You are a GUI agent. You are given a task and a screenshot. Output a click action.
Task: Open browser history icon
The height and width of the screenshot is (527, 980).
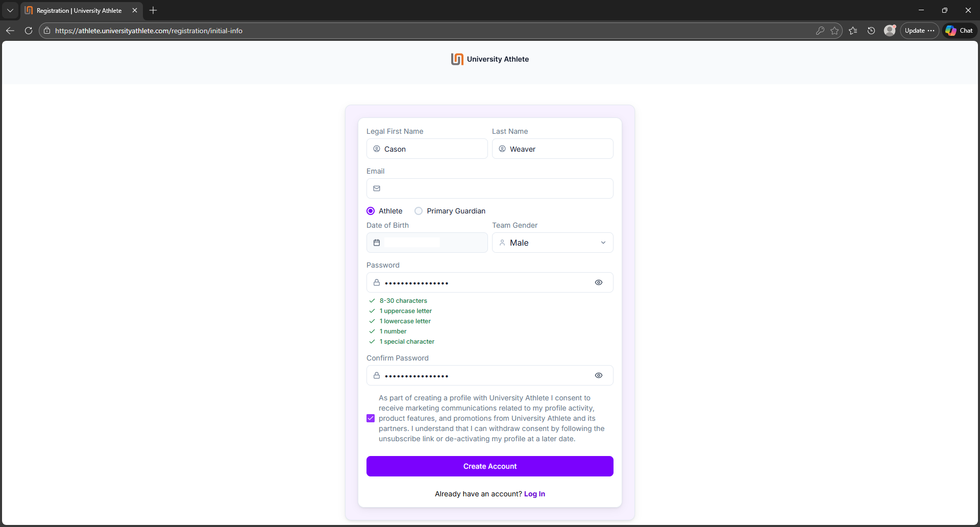coord(871,31)
